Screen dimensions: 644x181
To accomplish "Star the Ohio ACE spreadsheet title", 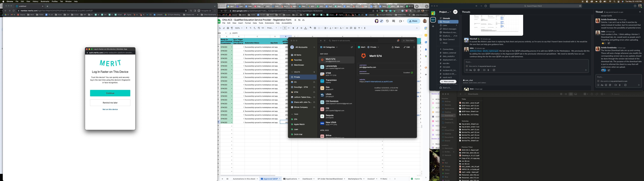I will point(295,20).
